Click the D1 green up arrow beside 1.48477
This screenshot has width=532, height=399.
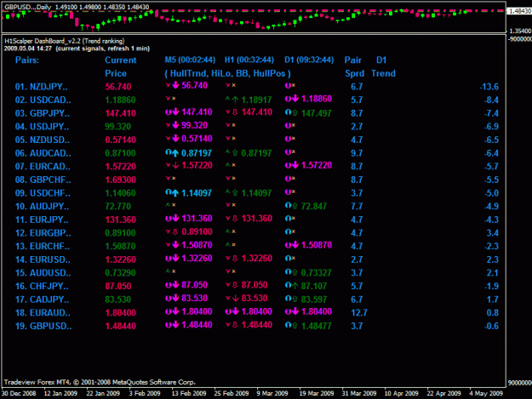pos(295,326)
